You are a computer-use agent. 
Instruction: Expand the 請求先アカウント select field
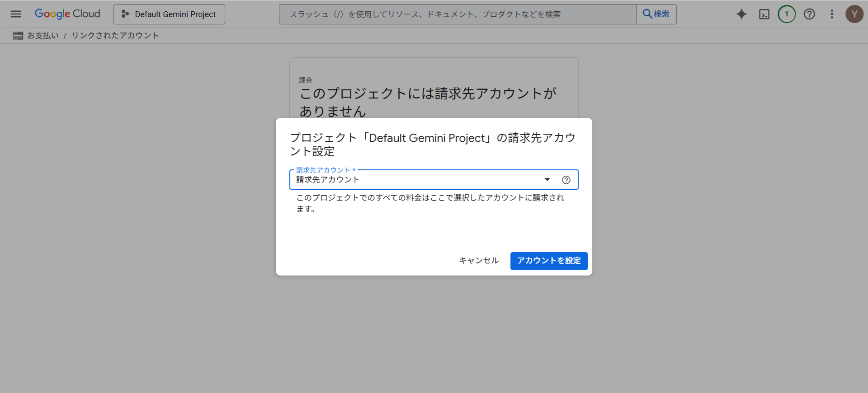(416, 180)
